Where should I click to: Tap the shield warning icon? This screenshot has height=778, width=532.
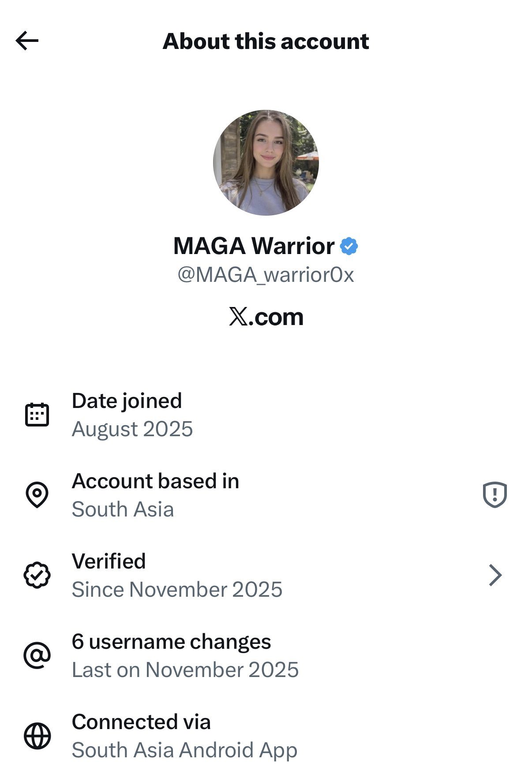click(x=495, y=494)
